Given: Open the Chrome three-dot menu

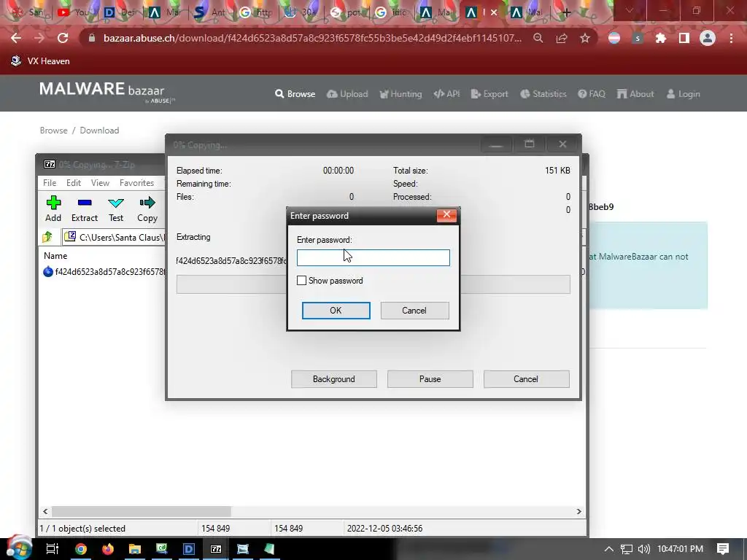Looking at the screenshot, I should pyautogui.click(x=731, y=38).
